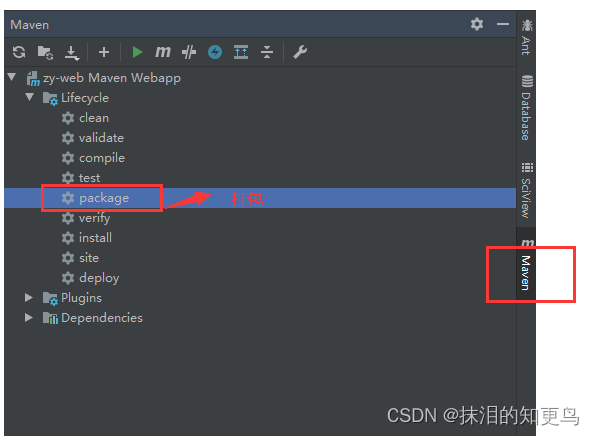595x436 pixels.
Task: Collapse zy-web Maven Webapp node
Action: point(12,77)
